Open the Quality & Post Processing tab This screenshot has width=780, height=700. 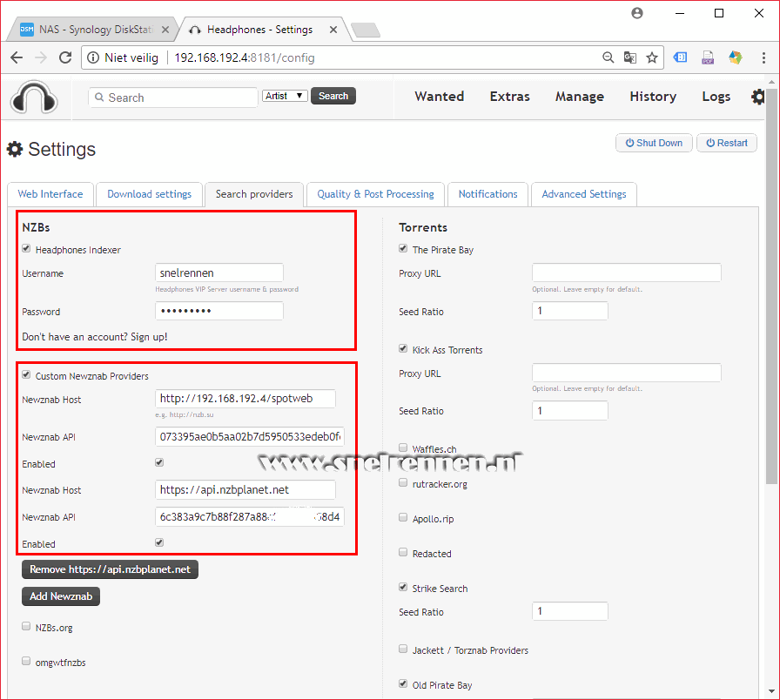[x=375, y=194]
